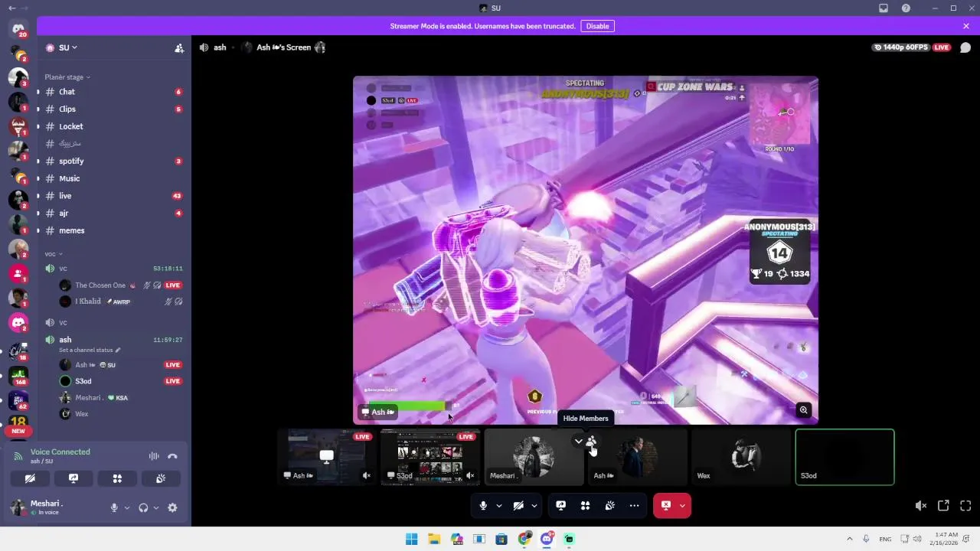The height and width of the screenshot is (551, 980).
Task: Expand microphone options in the call control bar
Action: [x=499, y=505]
